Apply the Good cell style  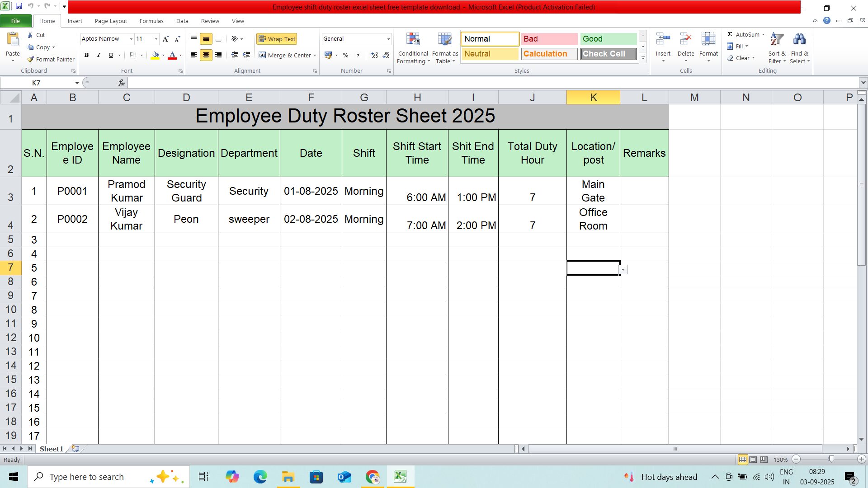point(608,39)
